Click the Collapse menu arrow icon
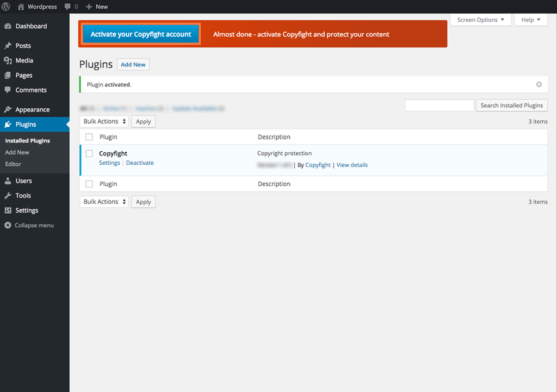This screenshot has height=392, width=557. pos(8,225)
